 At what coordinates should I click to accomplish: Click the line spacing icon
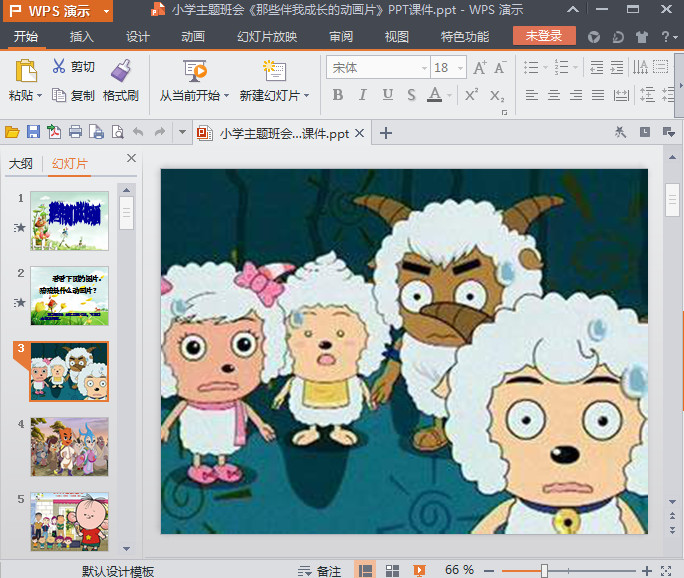click(x=647, y=95)
